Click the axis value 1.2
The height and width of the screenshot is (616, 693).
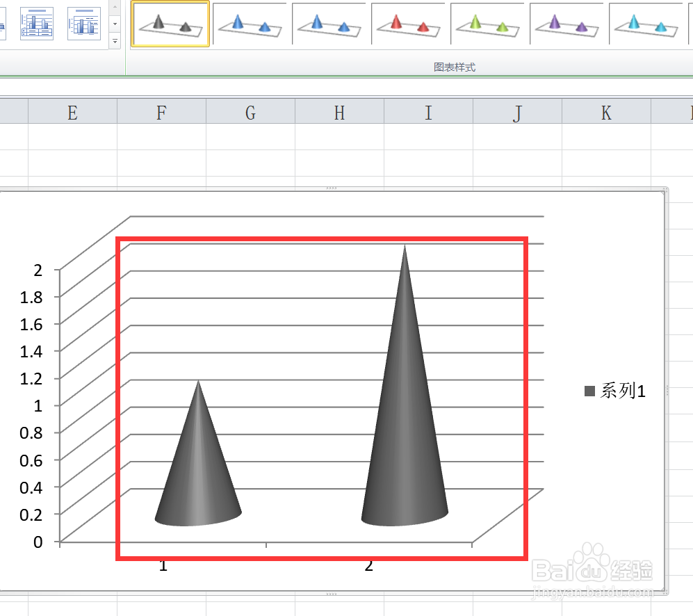click(31, 378)
